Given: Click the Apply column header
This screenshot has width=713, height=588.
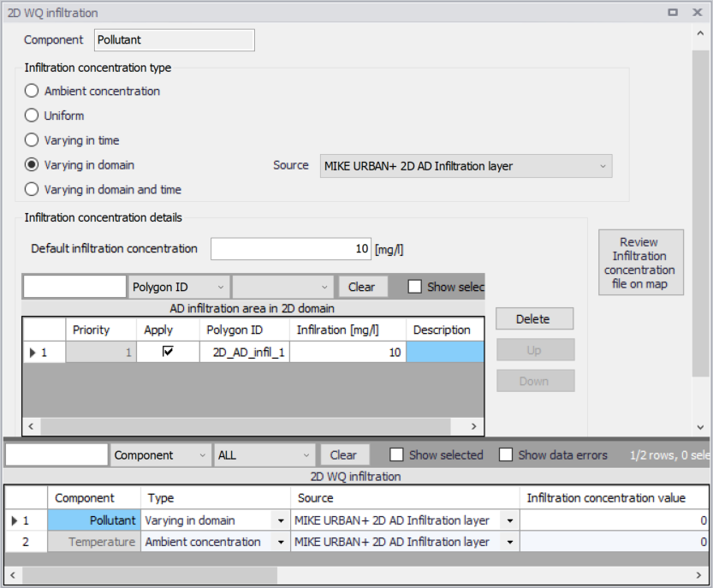Looking at the screenshot, I should click(x=168, y=330).
